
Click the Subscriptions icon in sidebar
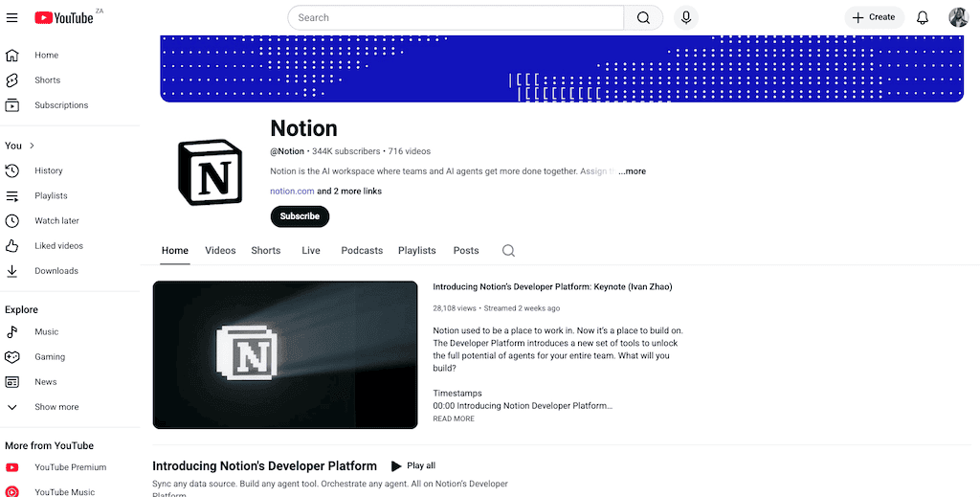(11, 105)
